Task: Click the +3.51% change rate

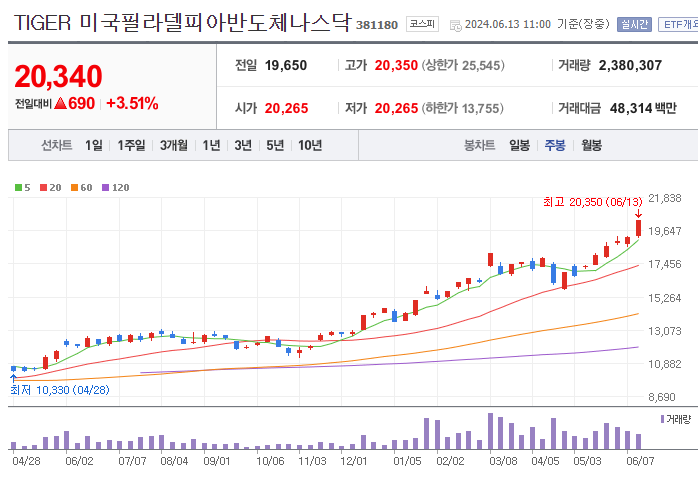Action: click(132, 103)
